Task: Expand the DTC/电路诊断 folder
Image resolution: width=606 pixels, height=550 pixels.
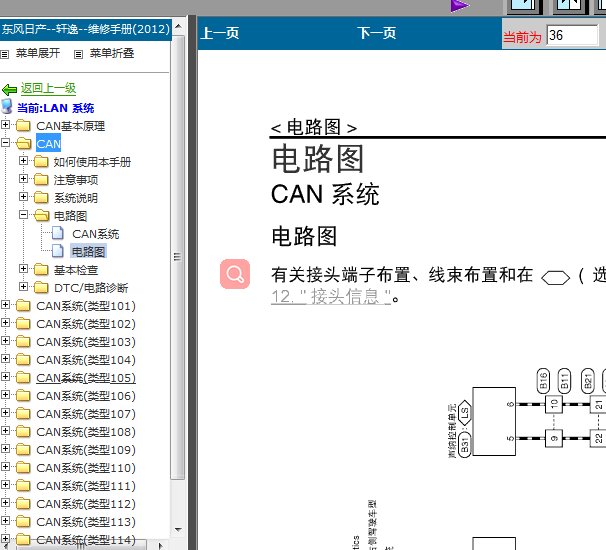Action: coord(24,286)
